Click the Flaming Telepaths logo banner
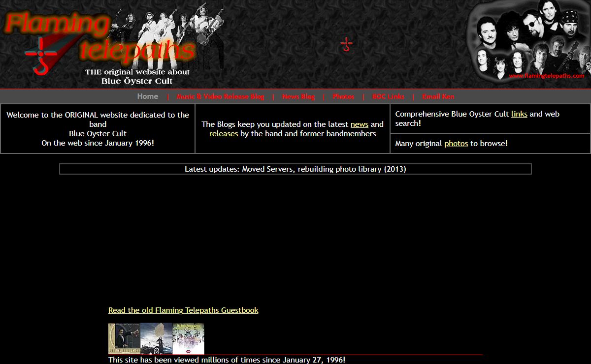591x364 pixels. 112,44
